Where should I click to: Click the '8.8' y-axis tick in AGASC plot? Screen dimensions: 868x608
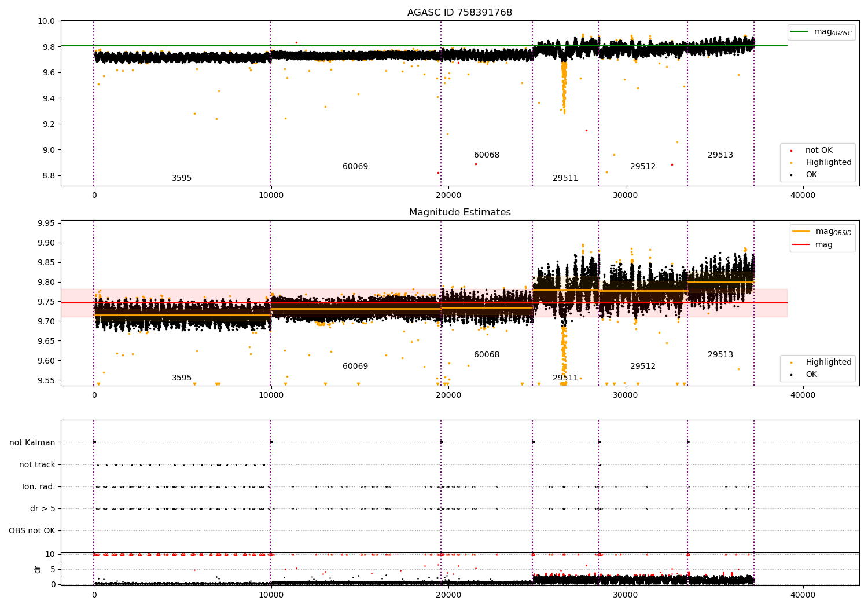click(49, 175)
